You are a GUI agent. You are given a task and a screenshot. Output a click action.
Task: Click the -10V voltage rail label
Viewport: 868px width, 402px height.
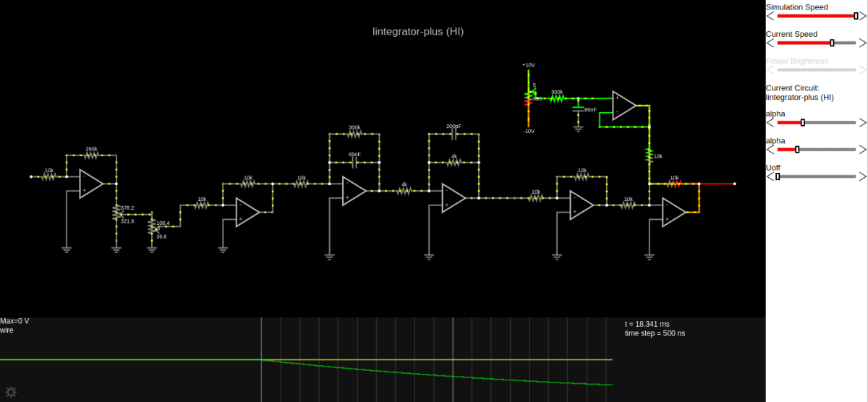click(x=528, y=131)
